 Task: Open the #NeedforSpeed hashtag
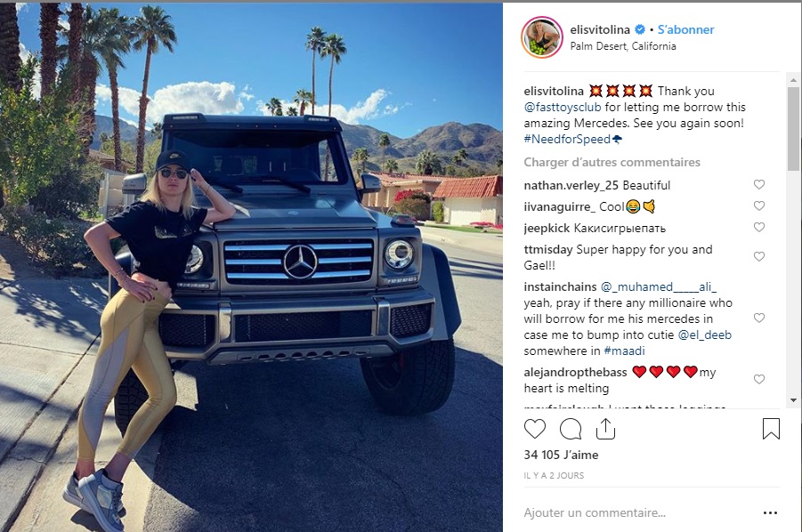pyautogui.click(x=567, y=139)
